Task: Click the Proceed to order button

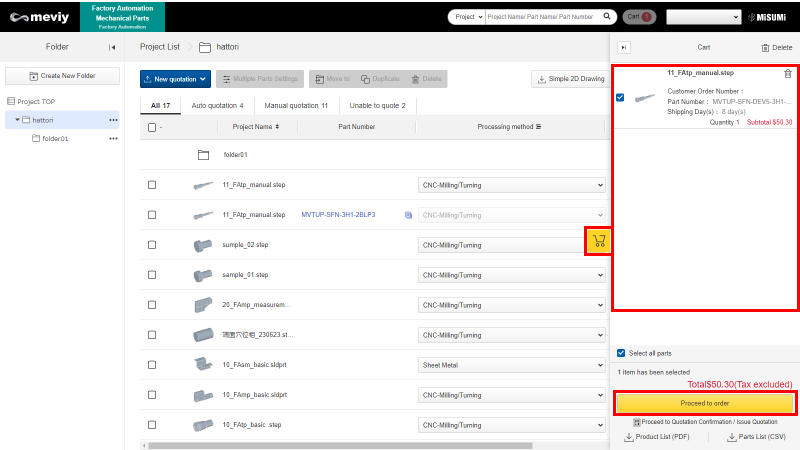Action: 705,403
